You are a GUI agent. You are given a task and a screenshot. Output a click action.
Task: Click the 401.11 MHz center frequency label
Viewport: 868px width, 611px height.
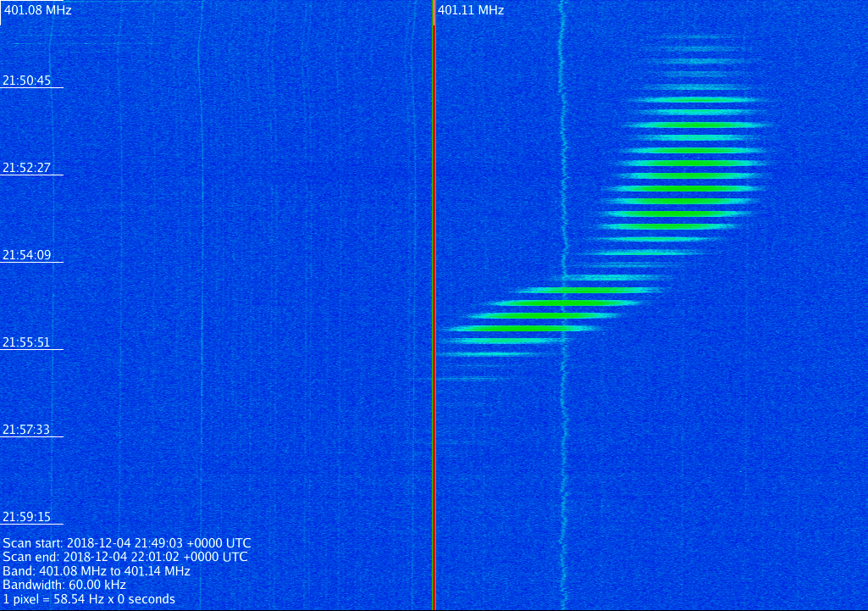click(x=471, y=10)
